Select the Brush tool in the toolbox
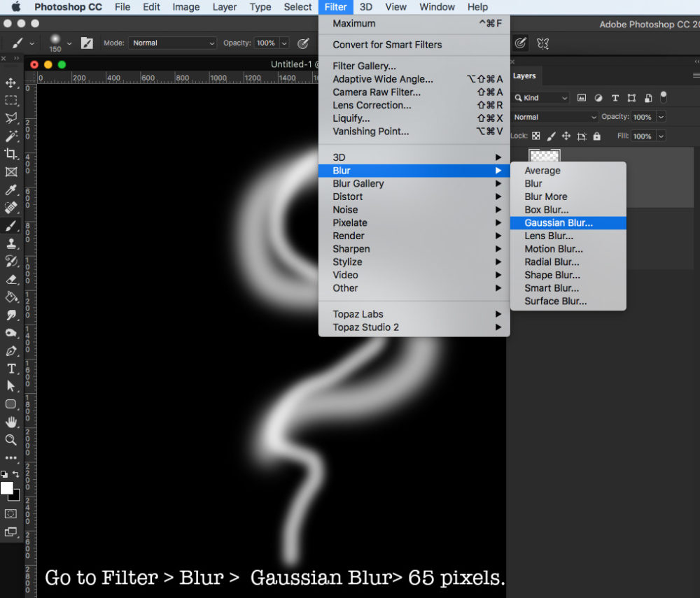The image size is (700, 598). 10,226
